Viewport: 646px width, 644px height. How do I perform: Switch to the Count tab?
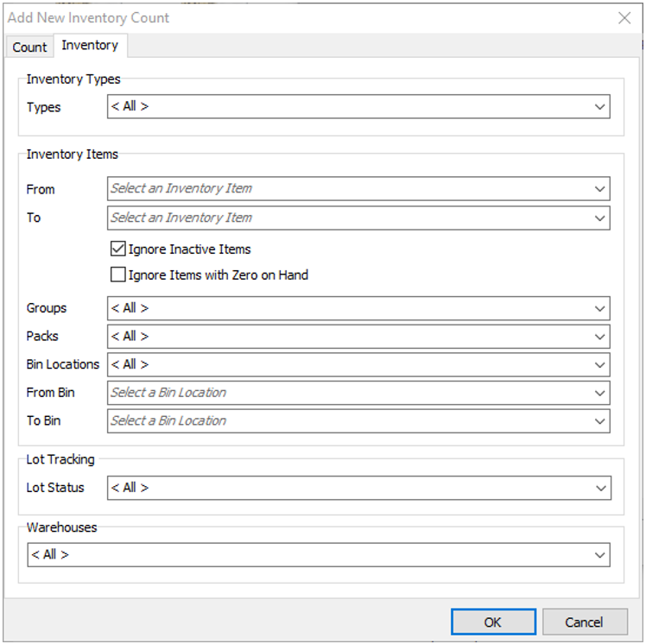(29, 47)
